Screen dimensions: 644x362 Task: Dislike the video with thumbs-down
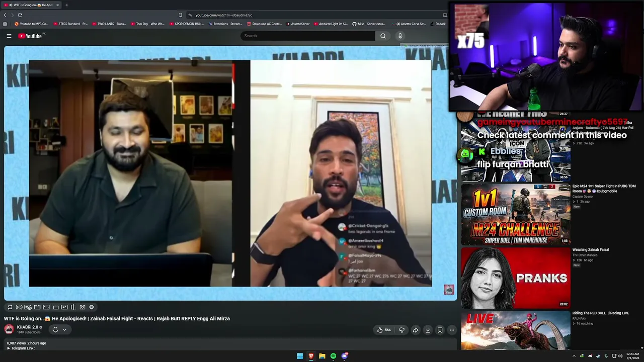pos(401,330)
